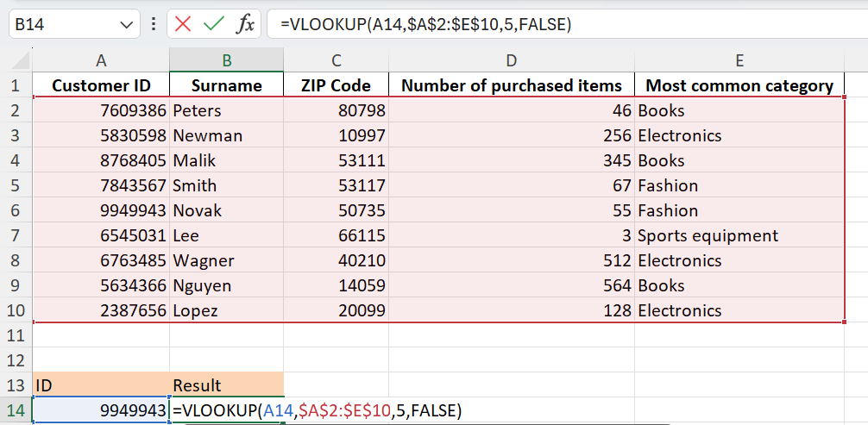Select Fashion category cell in Smith row
Image resolution: width=868 pixels, height=425 pixels.
click(739, 185)
